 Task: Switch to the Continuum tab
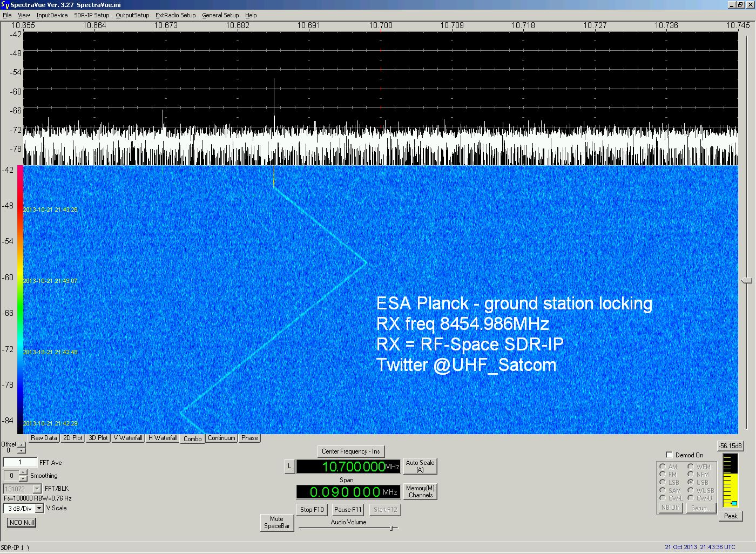pos(221,438)
